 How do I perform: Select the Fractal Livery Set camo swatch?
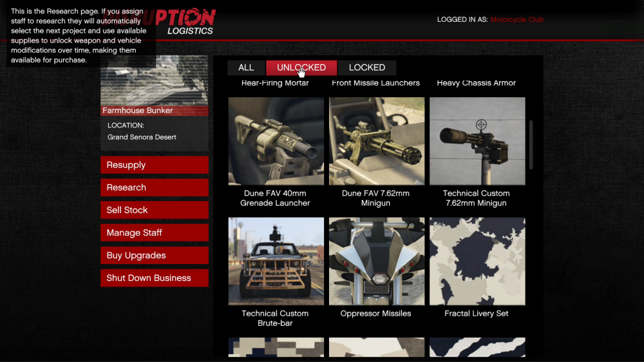click(477, 261)
